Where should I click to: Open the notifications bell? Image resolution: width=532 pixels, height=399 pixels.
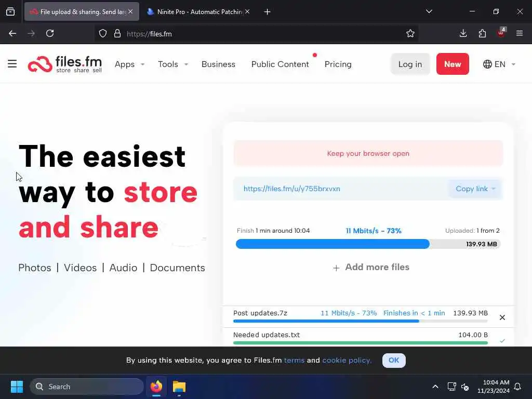pos(517,387)
